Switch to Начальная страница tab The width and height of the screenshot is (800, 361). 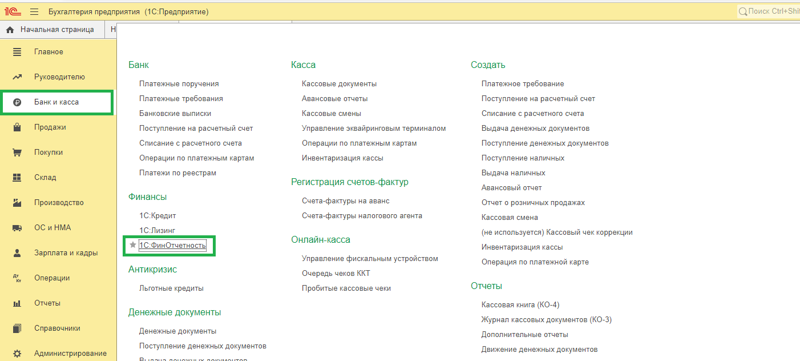pos(51,30)
